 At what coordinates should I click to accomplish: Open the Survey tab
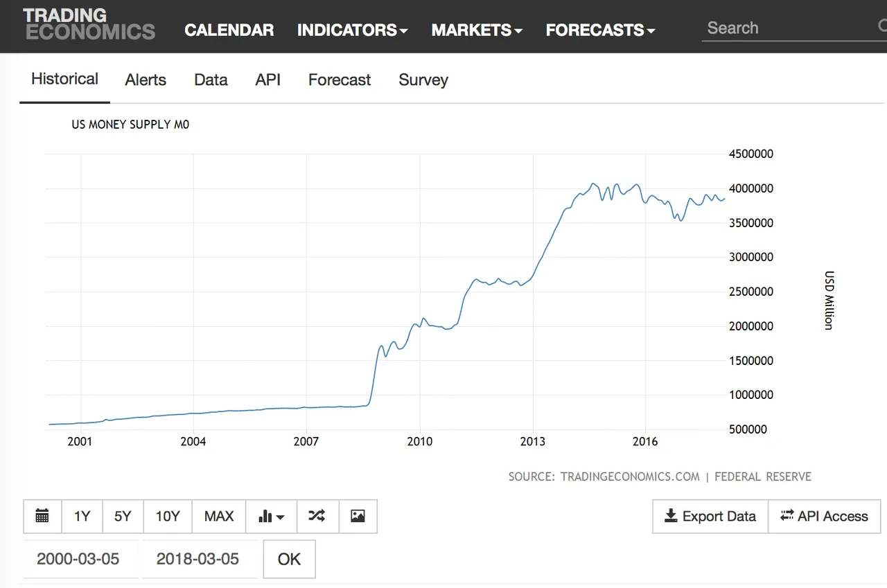[x=423, y=80]
